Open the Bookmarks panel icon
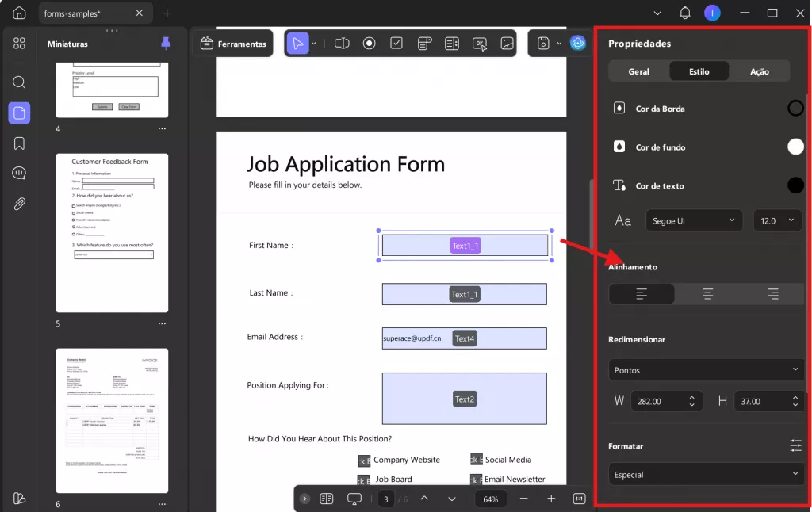 click(19, 143)
